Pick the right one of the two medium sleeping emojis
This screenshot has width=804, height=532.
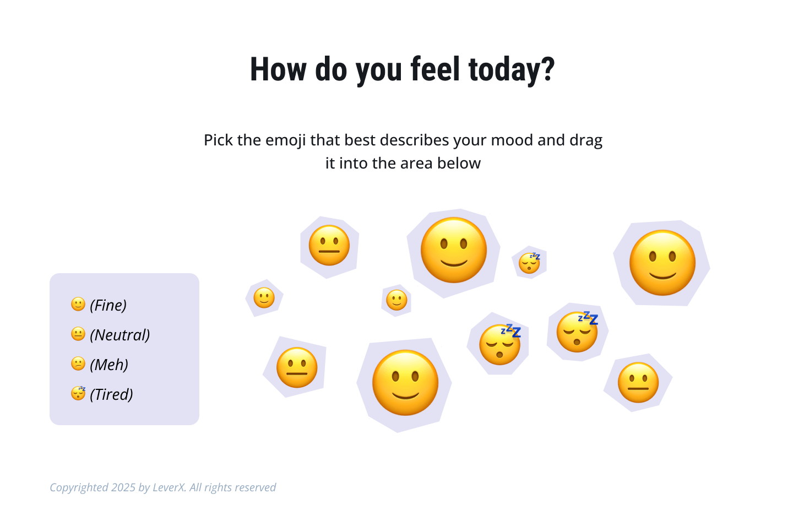(x=577, y=332)
